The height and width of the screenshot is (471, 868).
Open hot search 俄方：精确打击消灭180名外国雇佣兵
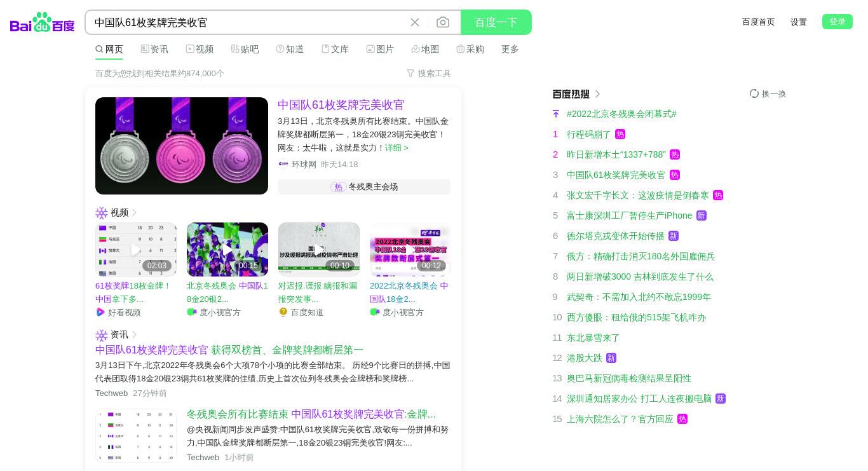(x=641, y=256)
